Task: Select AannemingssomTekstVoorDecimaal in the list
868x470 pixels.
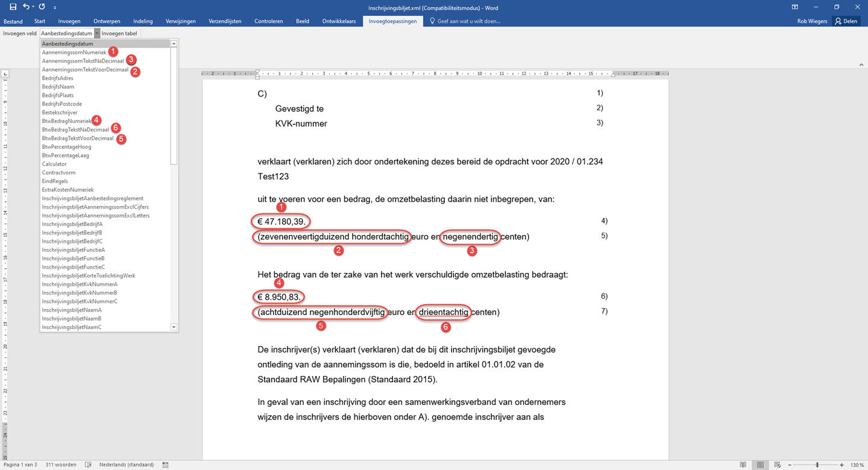Action: (x=85, y=70)
